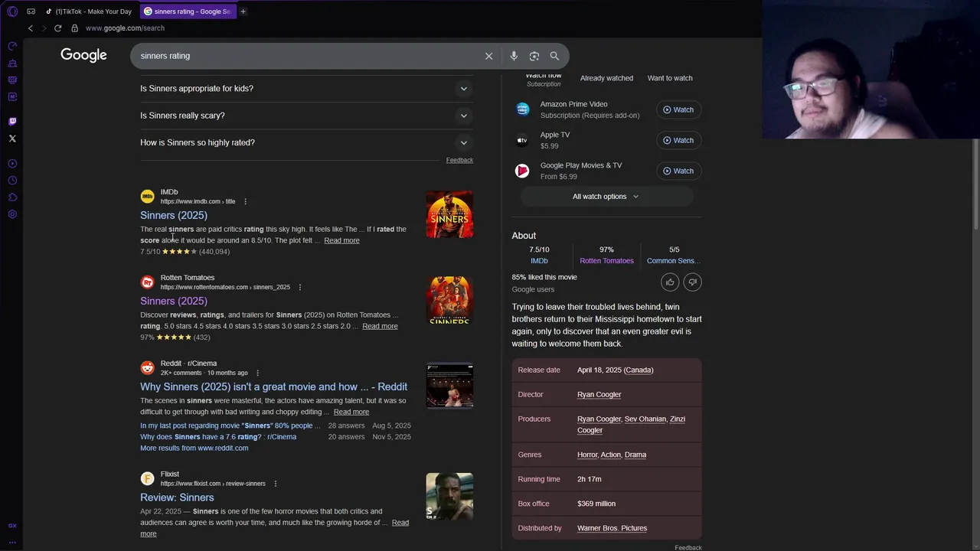Viewport: 980px width, 551px height.
Task: Open Rotten Tomatoes result three-dot options
Action: 299,287
